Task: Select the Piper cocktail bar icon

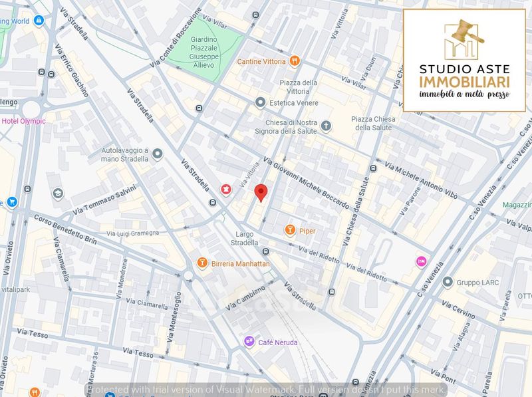Action: pos(289,231)
